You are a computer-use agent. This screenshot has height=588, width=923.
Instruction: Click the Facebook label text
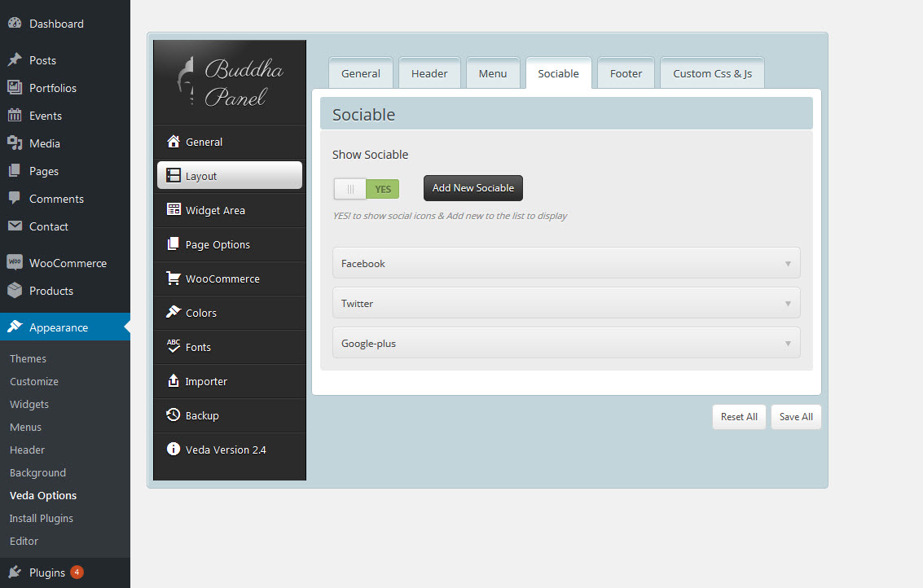pyautogui.click(x=363, y=264)
